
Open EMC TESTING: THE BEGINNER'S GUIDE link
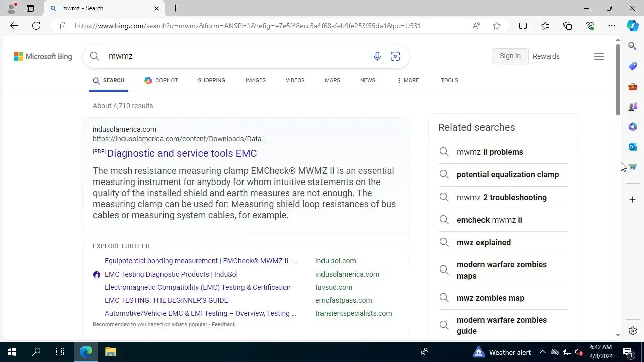click(167, 300)
